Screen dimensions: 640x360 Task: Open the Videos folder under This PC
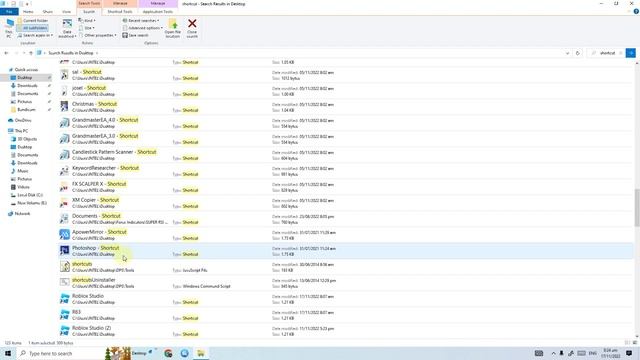coord(23,187)
